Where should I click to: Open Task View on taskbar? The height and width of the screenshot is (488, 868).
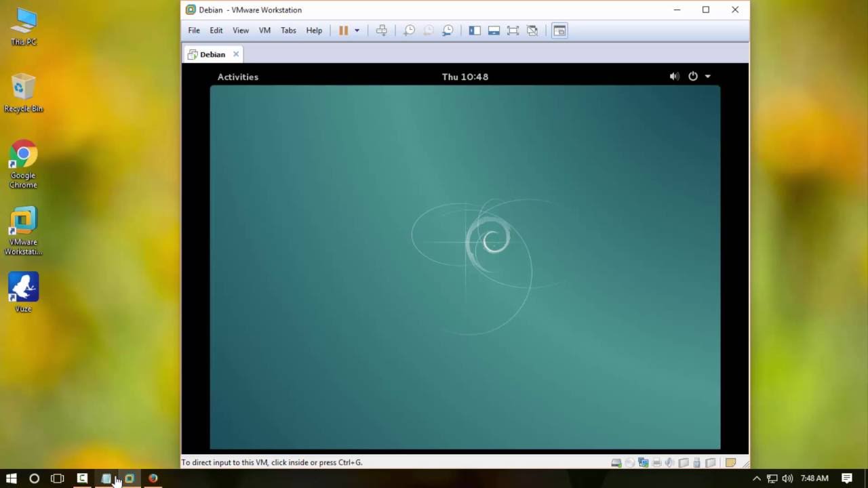click(x=57, y=479)
